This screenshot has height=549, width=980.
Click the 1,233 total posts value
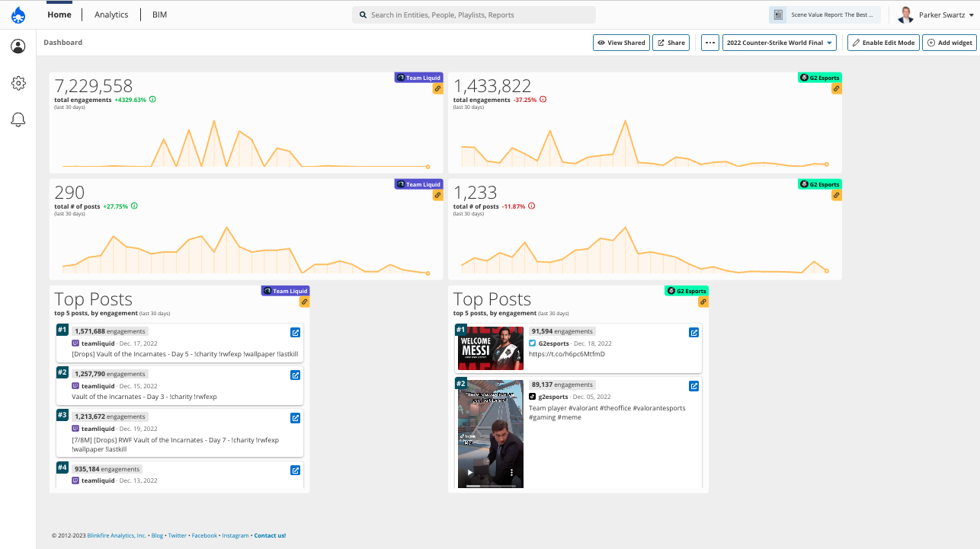point(475,193)
